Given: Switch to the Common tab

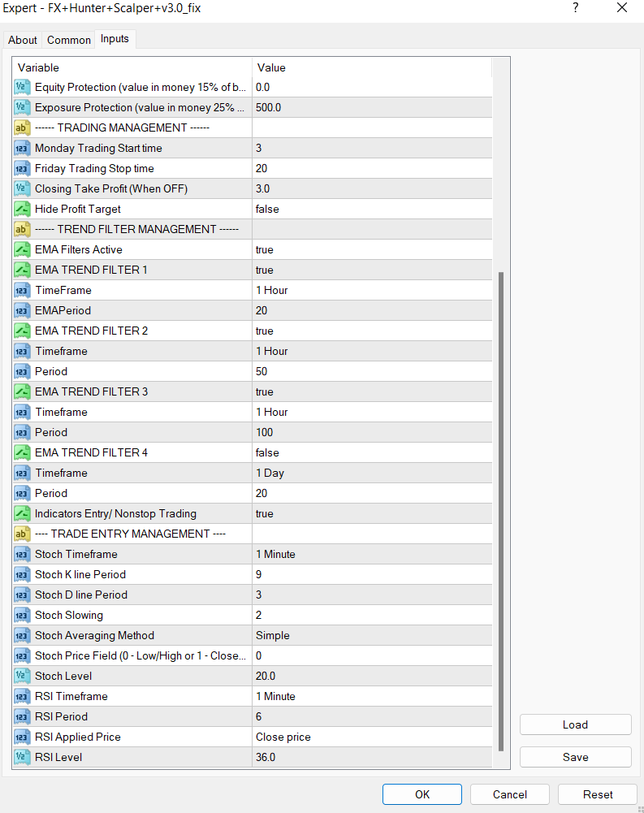Looking at the screenshot, I should [x=69, y=40].
